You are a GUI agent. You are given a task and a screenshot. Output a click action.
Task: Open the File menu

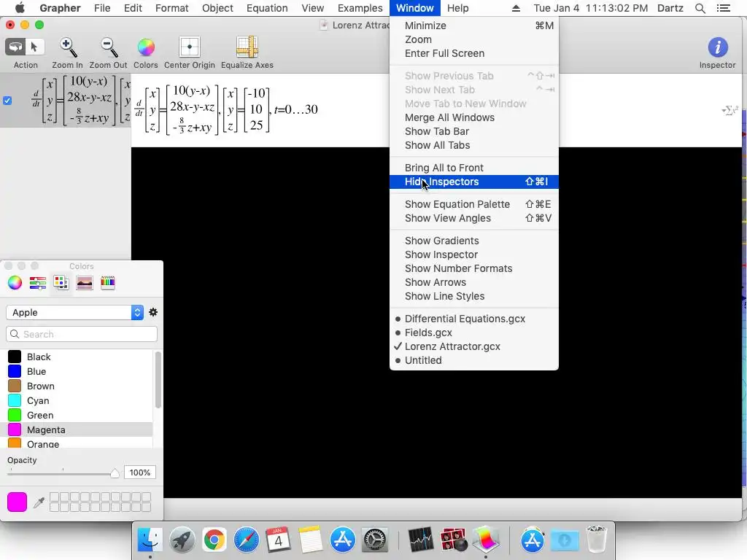(x=102, y=8)
